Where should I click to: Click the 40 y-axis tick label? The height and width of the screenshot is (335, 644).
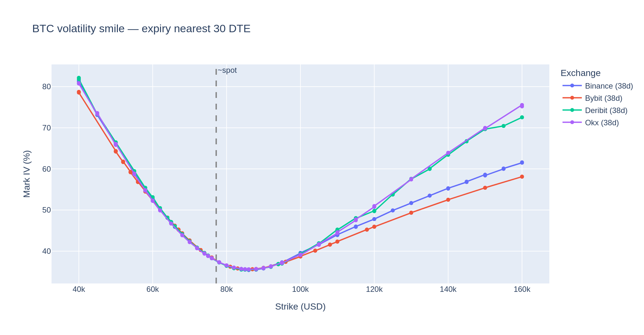coord(46,251)
